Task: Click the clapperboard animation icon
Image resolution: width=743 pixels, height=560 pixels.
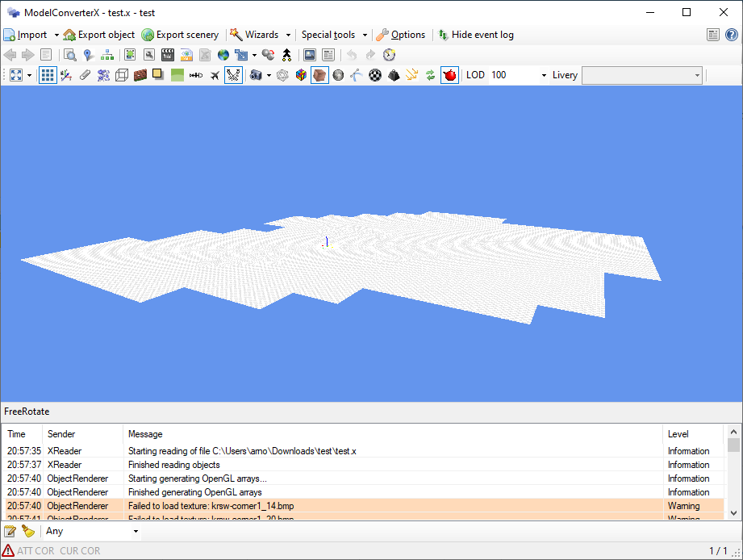Action: point(168,55)
